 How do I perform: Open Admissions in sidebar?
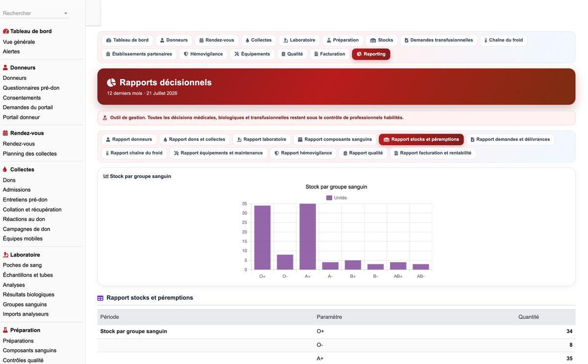point(17,190)
